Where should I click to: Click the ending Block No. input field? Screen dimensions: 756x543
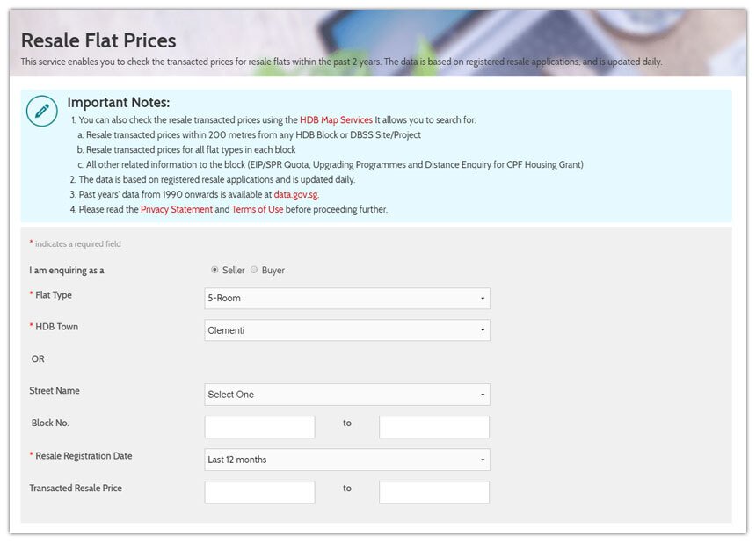[x=434, y=427]
